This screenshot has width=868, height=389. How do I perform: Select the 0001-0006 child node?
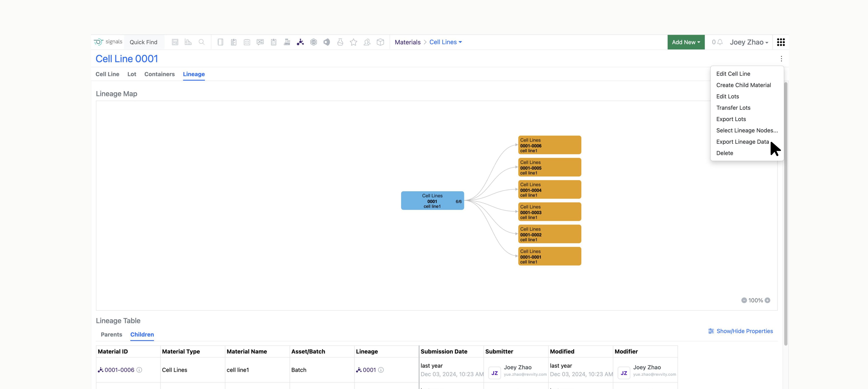click(550, 145)
